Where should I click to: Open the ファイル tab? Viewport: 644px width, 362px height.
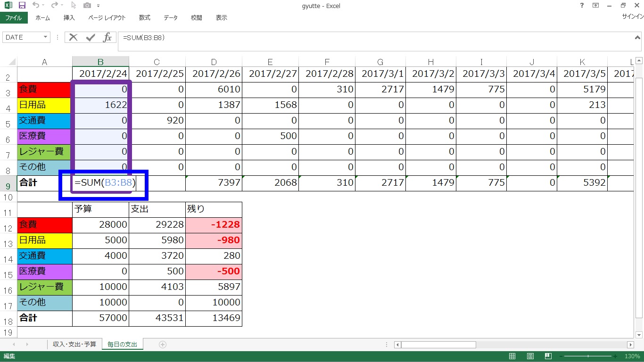[14, 18]
